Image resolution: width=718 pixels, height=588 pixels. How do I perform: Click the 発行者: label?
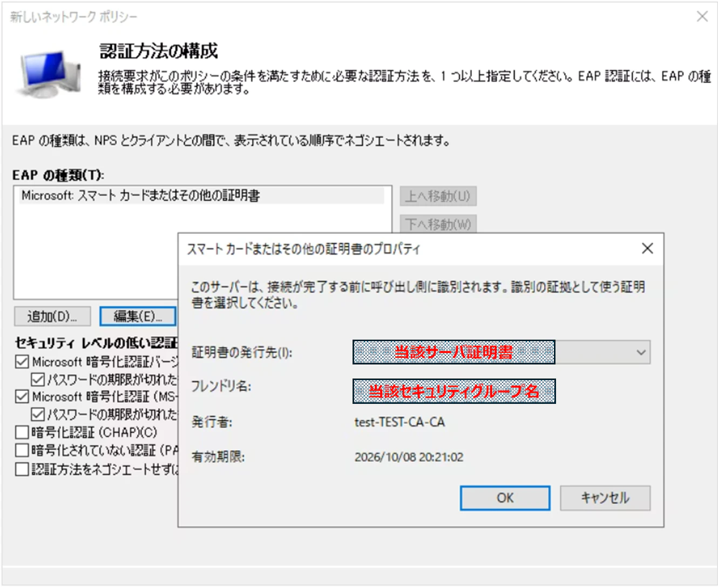pos(212,422)
